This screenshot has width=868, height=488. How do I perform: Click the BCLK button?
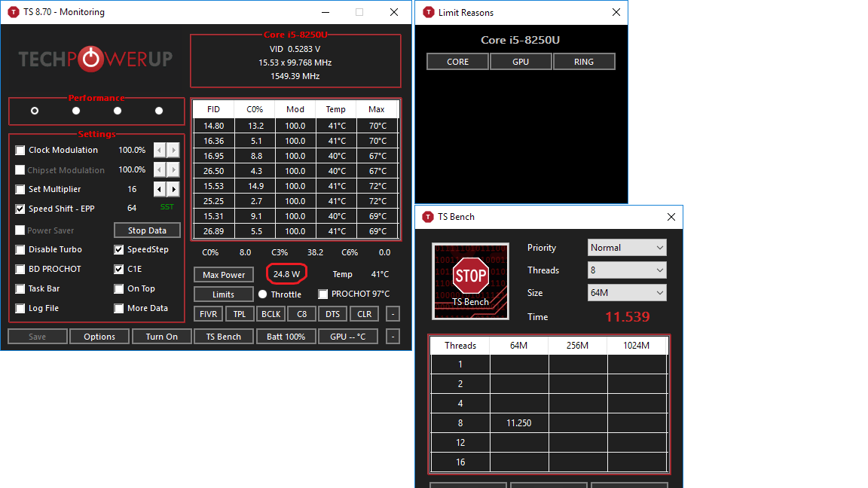270,314
